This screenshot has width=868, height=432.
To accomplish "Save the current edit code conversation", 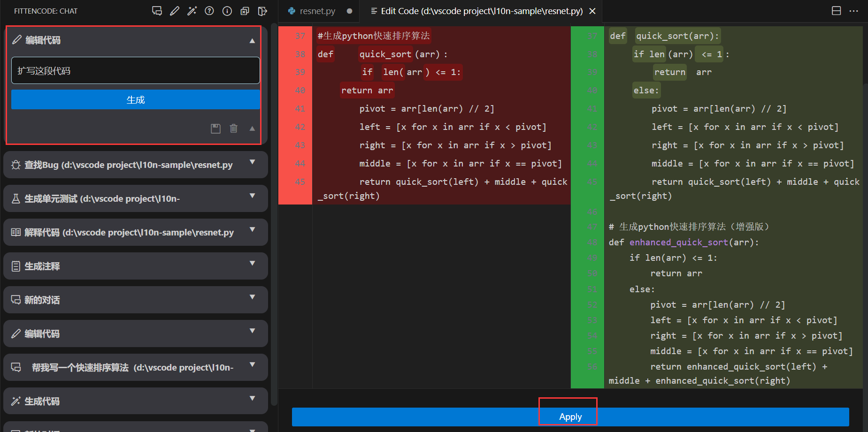I will coord(215,129).
